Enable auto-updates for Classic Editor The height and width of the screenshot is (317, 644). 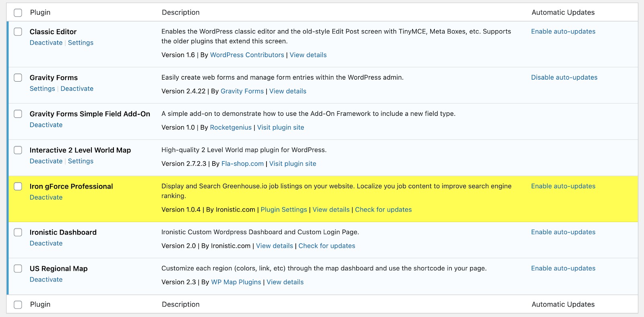563,31
